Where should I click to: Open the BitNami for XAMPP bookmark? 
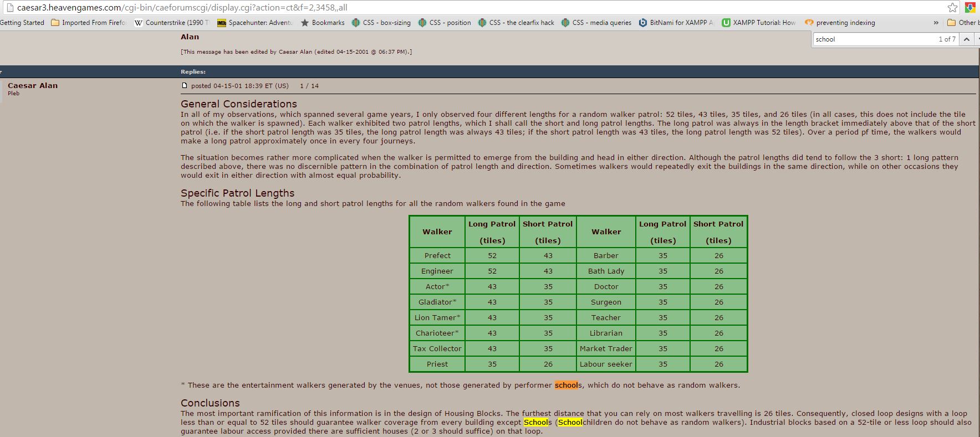coord(676,23)
